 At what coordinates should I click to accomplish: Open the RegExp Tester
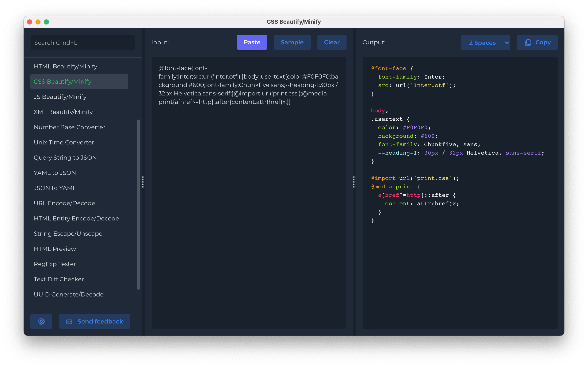(55, 264)
